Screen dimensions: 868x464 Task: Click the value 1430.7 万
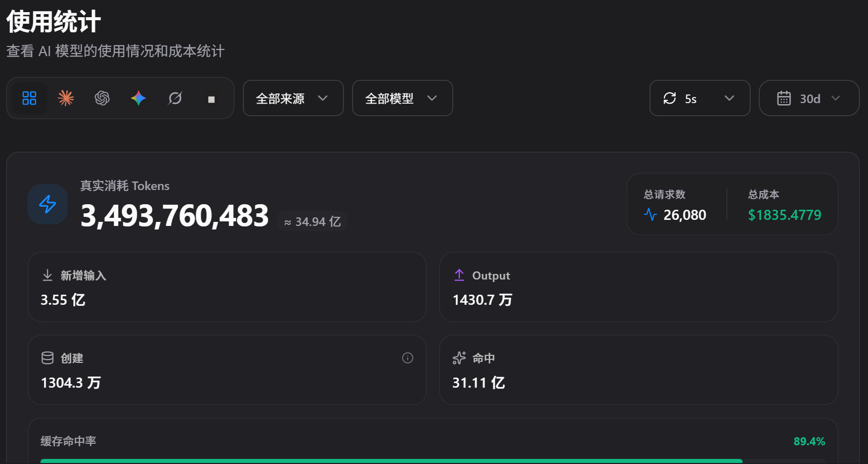click(x=483, y=300)
